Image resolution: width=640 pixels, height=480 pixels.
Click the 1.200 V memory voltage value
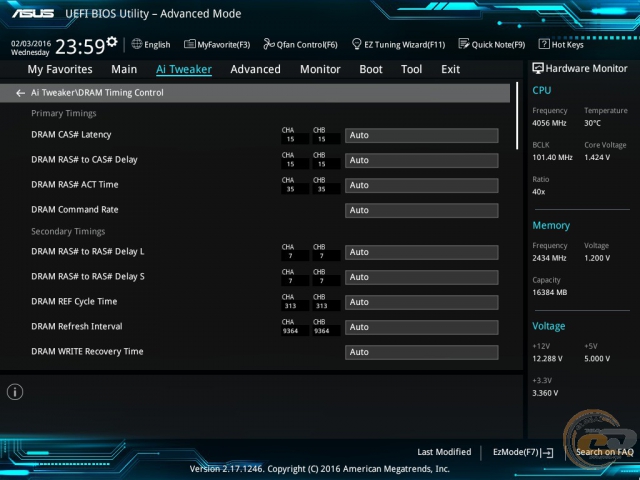[x=597, y=258]
